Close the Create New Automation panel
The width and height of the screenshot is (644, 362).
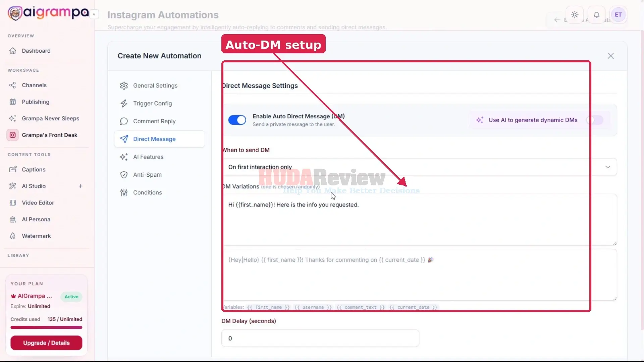(x=611, y=56)
